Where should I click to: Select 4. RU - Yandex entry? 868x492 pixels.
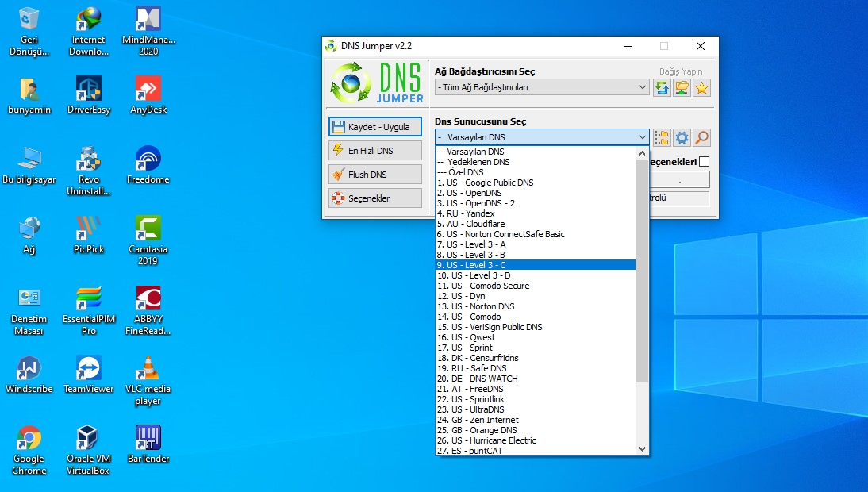tap(536, 213)
